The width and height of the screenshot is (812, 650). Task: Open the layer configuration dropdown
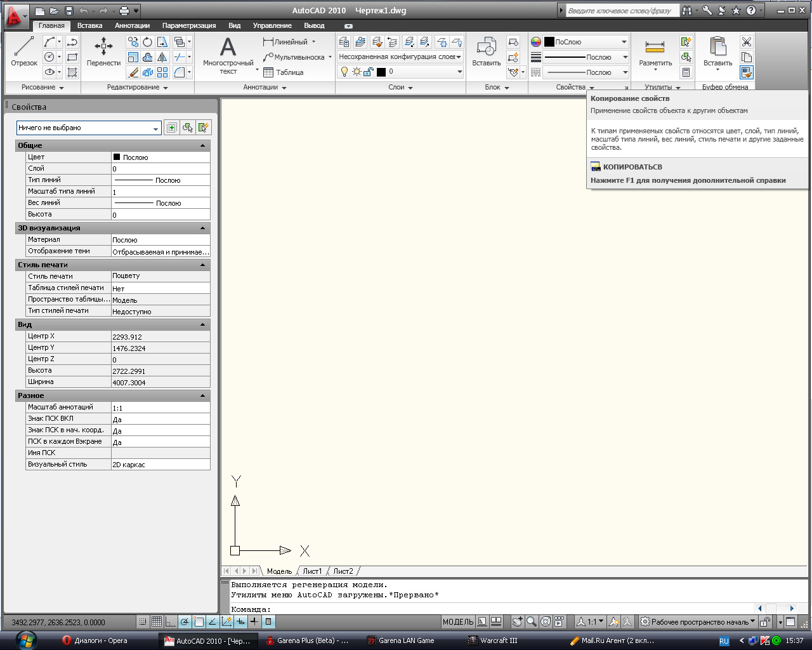coord(400,56)
